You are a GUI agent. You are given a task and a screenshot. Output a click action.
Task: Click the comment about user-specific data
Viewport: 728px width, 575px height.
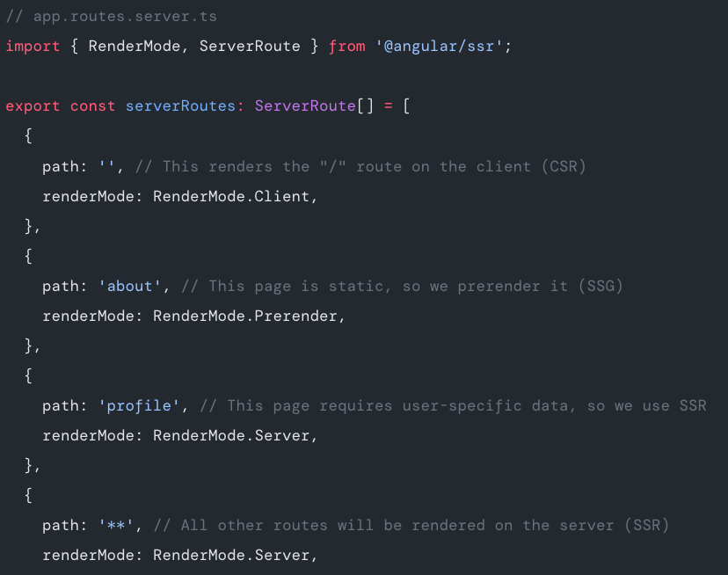tap(454, 405)
